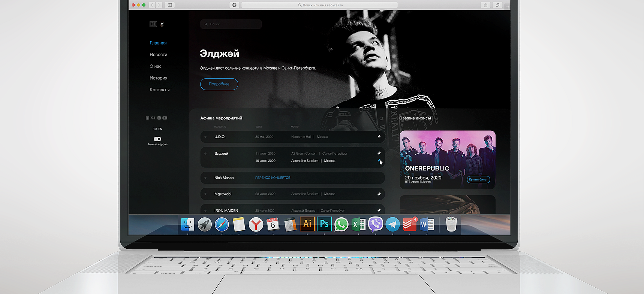644x294 pixels.
Task: Open the Instagram social icon
Action: 159,118
